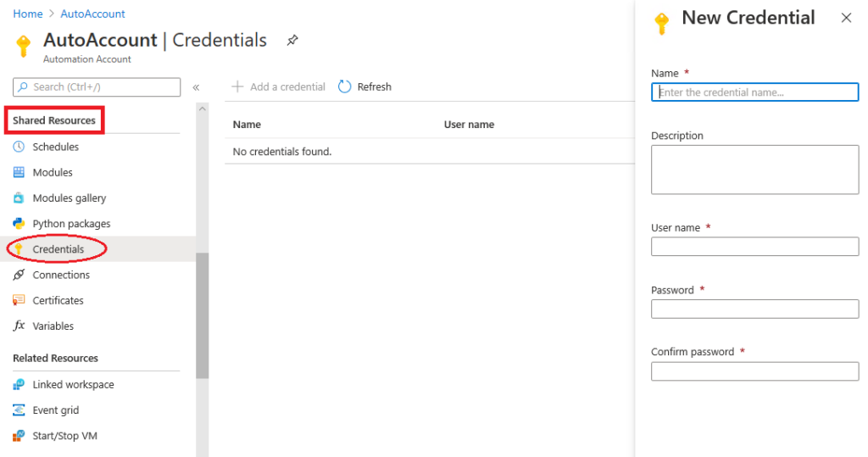
Task: Open the Modules menu item
Action: pyautogui.click(x=53, y=172)
